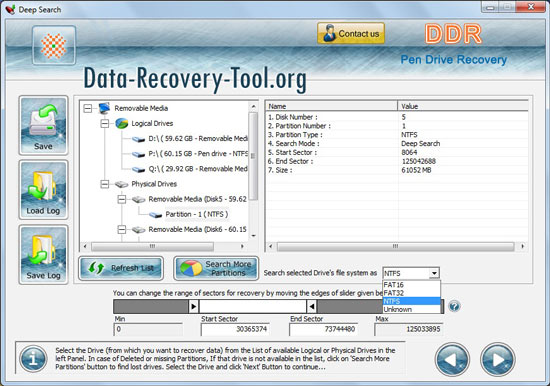Go back with the left arrow button
The height and width of the screenshot is (386, 550).
[452, 359]
